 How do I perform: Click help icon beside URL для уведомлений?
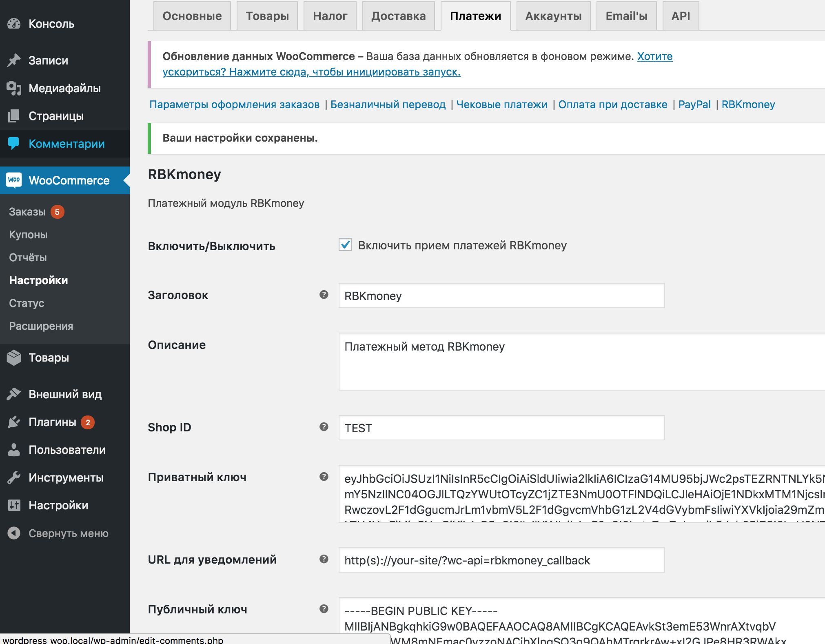tap(324, 559)
